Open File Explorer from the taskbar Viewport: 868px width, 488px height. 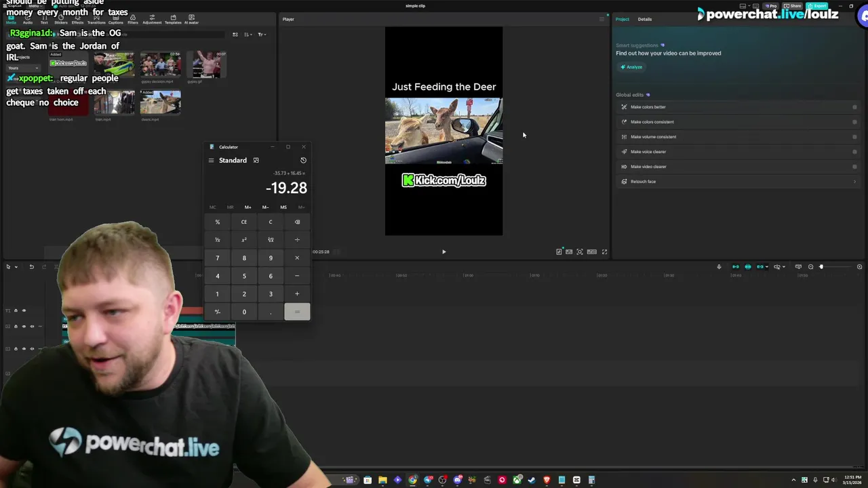click(382, 480)
